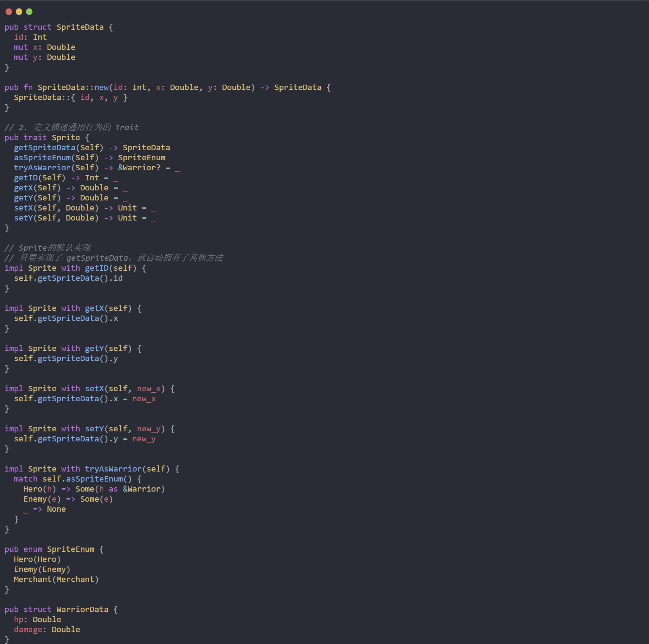
Task: Click the 'Enemy(Enemy)' enum variant
Action: (x=42, y=569)
